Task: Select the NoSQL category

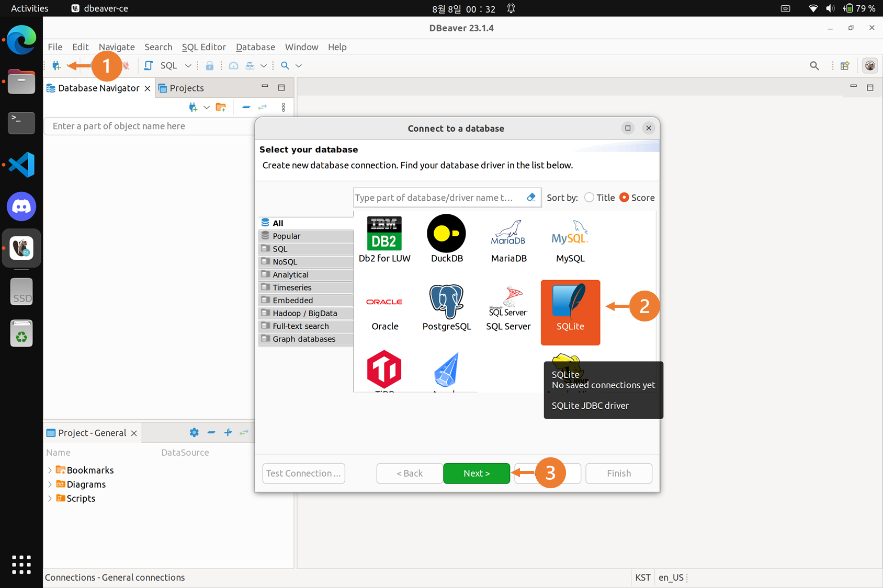Action: coord(306,261)
